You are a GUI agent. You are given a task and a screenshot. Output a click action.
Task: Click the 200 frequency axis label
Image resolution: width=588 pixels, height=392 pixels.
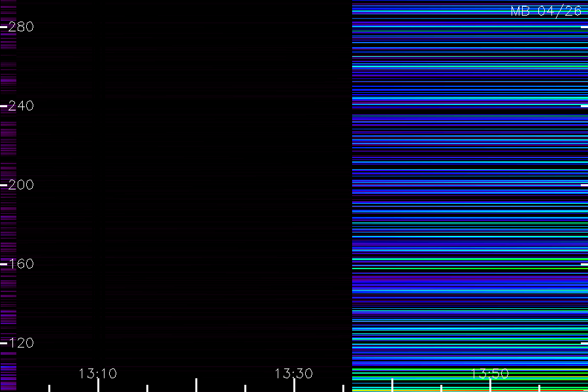(21, 185)
